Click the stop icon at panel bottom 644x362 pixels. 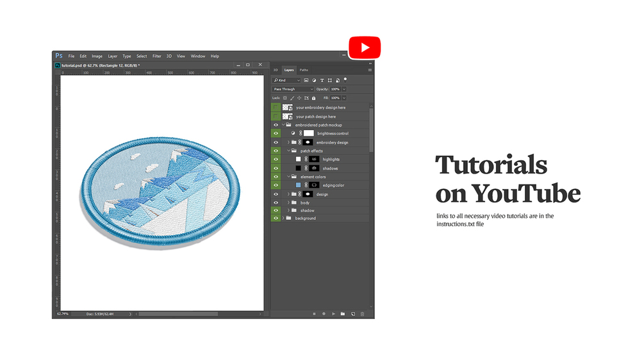(314, 314)
